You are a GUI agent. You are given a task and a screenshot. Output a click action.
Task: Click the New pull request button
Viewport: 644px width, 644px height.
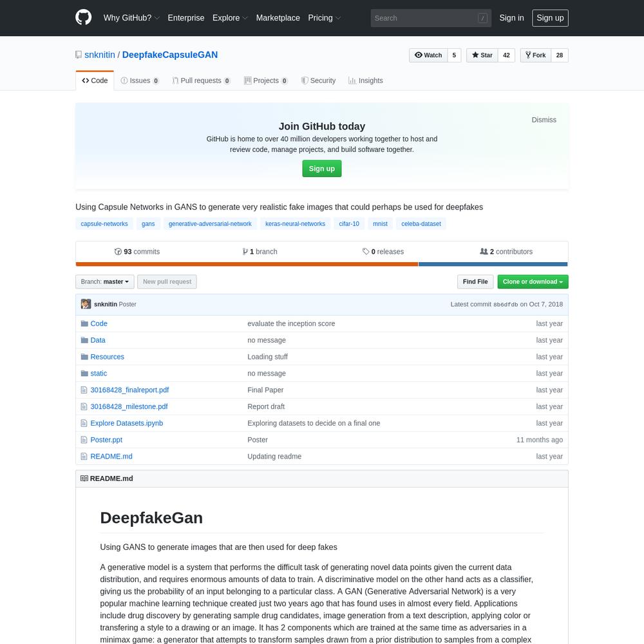(167, 282)
